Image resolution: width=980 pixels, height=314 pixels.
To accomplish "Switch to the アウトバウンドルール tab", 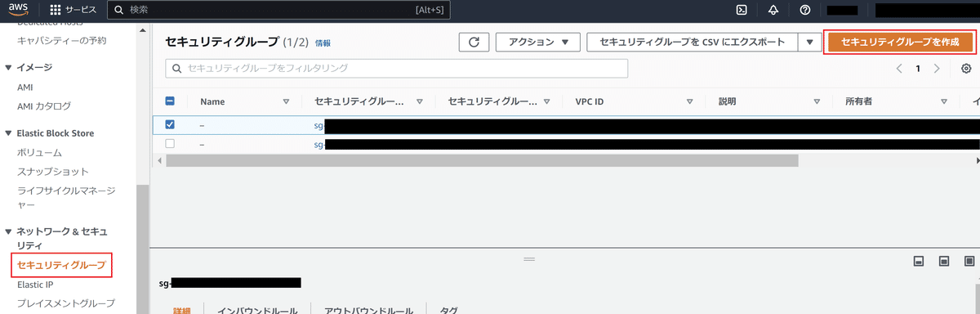I will [x=369, y=311].
